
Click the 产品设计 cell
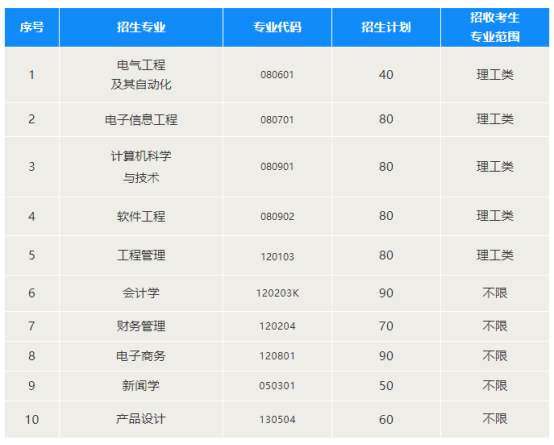click(x=141, y=419)
